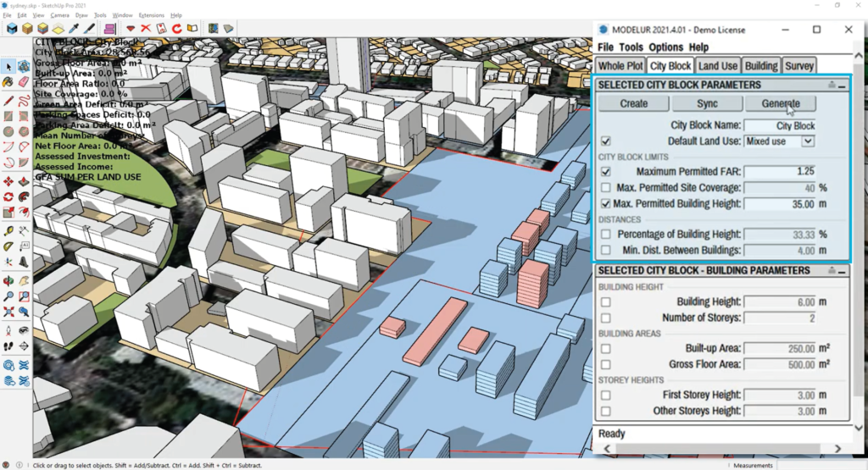The width and height of the screenshot is (868, 470).
Task: Choose the pink Eraser tool
Action: (23, 82)
